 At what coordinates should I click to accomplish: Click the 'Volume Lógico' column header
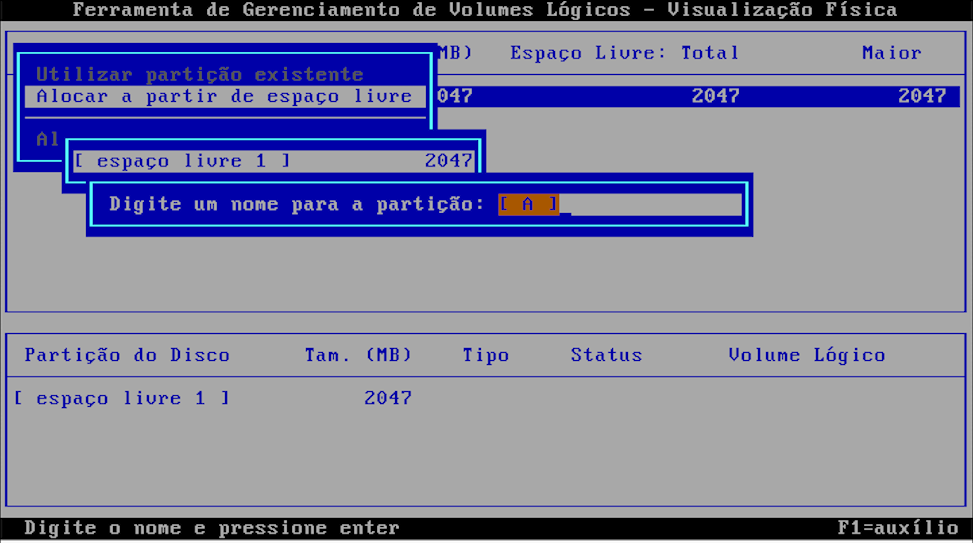coord(806,355)
